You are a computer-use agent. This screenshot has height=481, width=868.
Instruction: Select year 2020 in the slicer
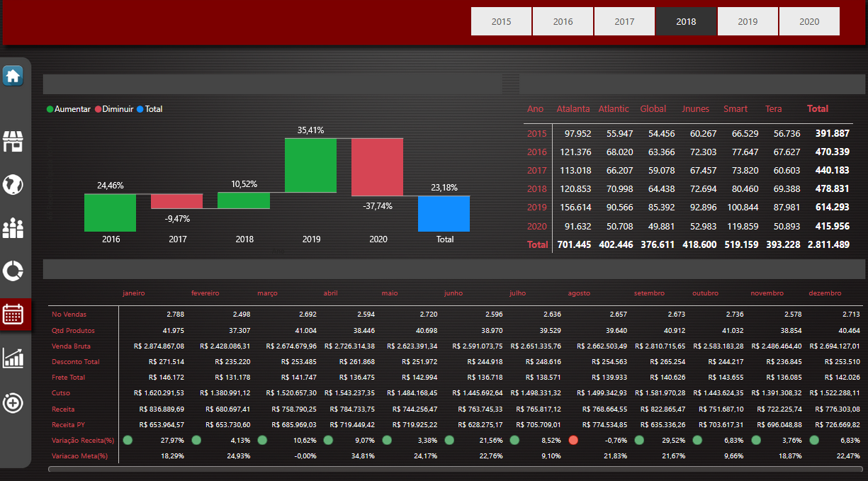809,22
